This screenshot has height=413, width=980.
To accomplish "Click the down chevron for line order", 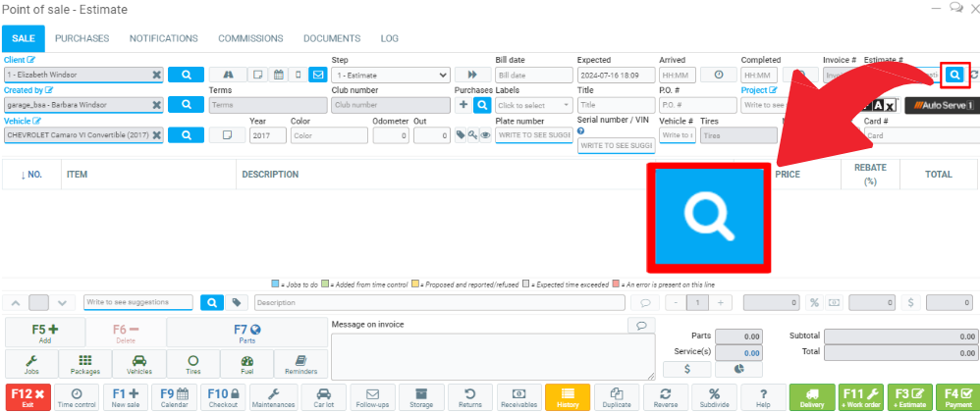I will click(63, 303).
